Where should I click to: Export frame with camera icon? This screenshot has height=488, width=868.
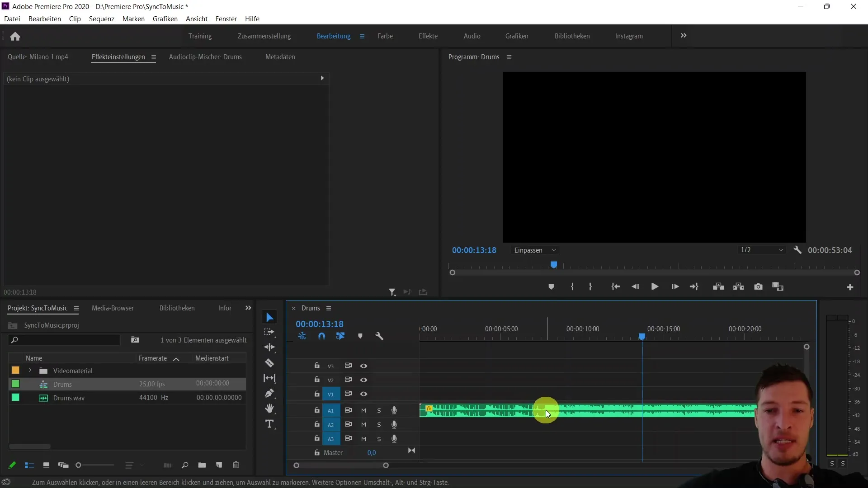pos(758,287)
